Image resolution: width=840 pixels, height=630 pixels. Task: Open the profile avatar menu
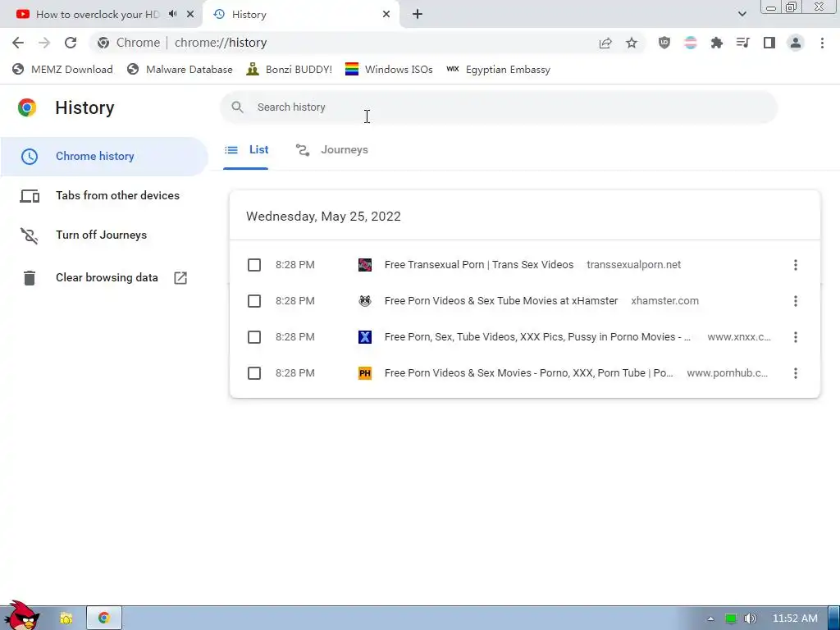[x=796, y=43]
